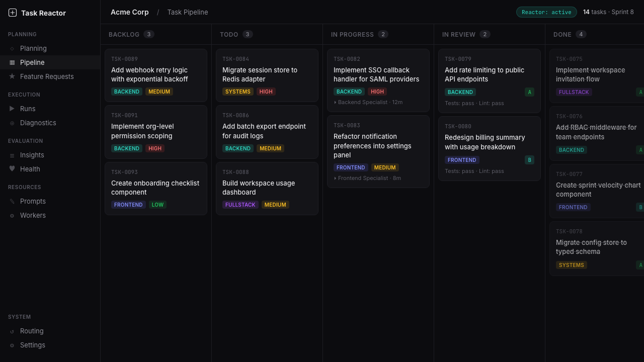The width and height of the screenshot is (644, 362).
Task: Expand the BACKLOG column count badge
Action: point(149,34)
